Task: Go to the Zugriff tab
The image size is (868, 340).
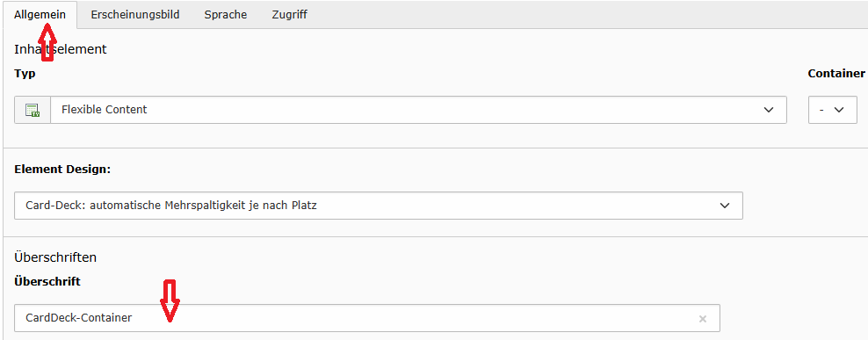Action: coord(290,15)
